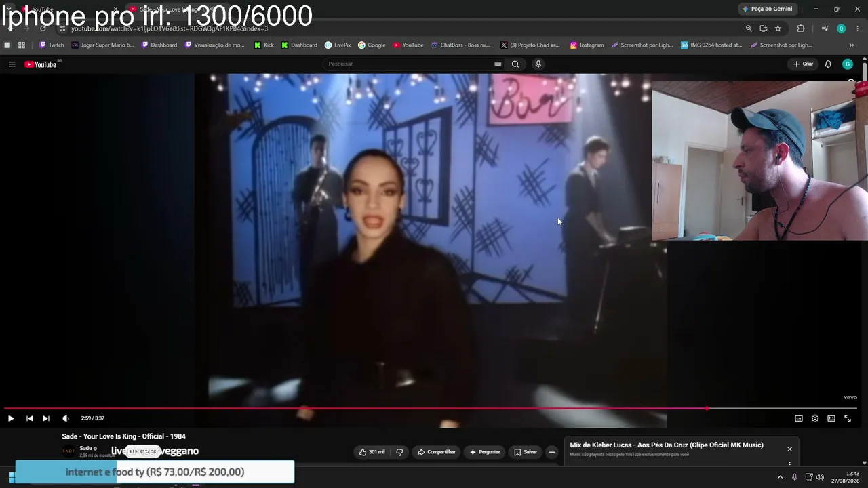This screenshot has height=488, width=868.
Task: Open the taskbar clock and date
Action: 846,477
